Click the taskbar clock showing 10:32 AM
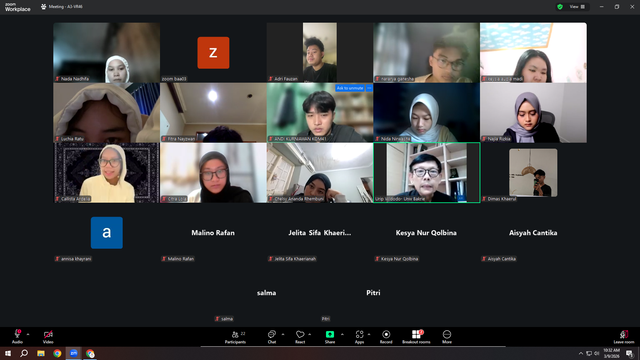Image resolution: width=640 pixels, height=360 pixels. [611, 353]
